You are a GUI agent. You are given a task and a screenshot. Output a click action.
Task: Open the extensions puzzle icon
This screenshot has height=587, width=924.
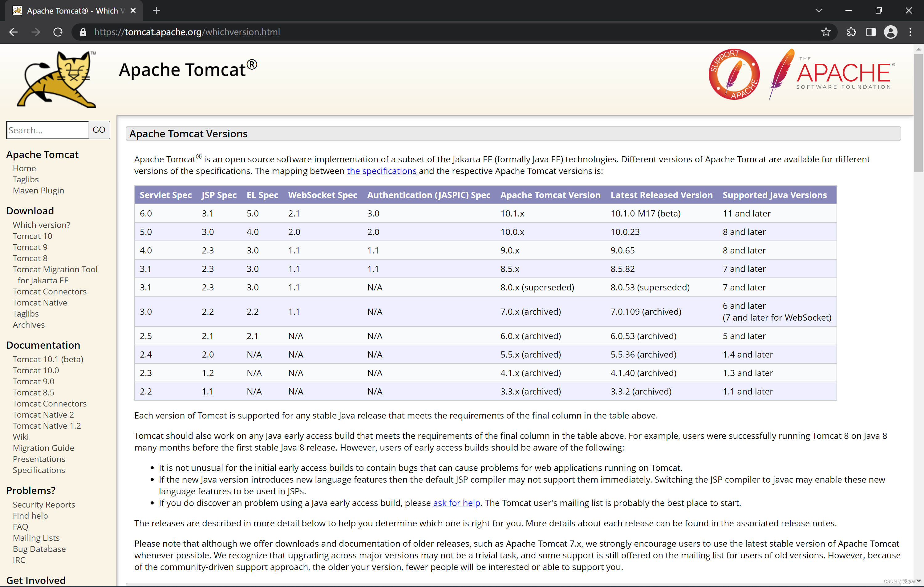(851, 32)
